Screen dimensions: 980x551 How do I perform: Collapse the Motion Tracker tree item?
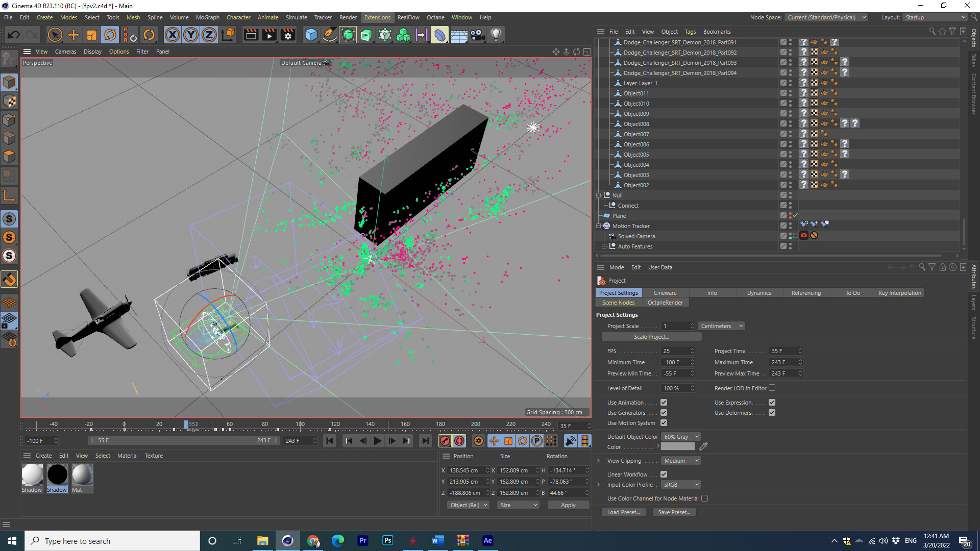(599, 226)
